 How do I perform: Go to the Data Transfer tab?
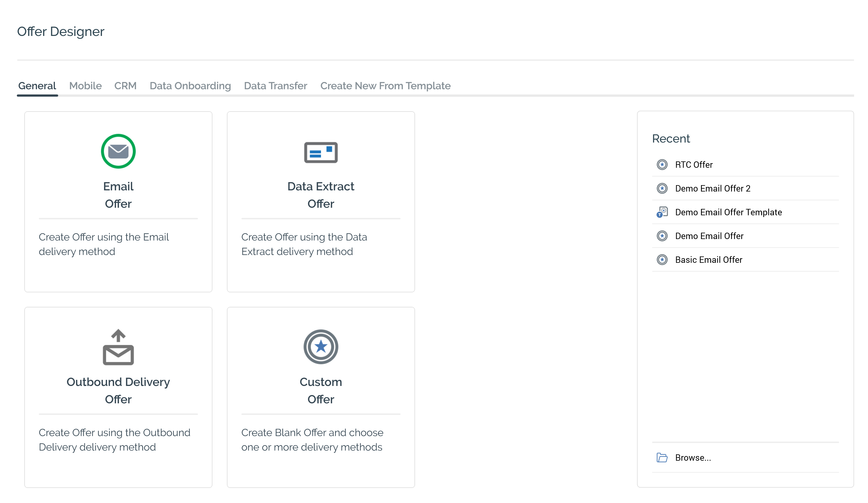click(x=275, y=86)
